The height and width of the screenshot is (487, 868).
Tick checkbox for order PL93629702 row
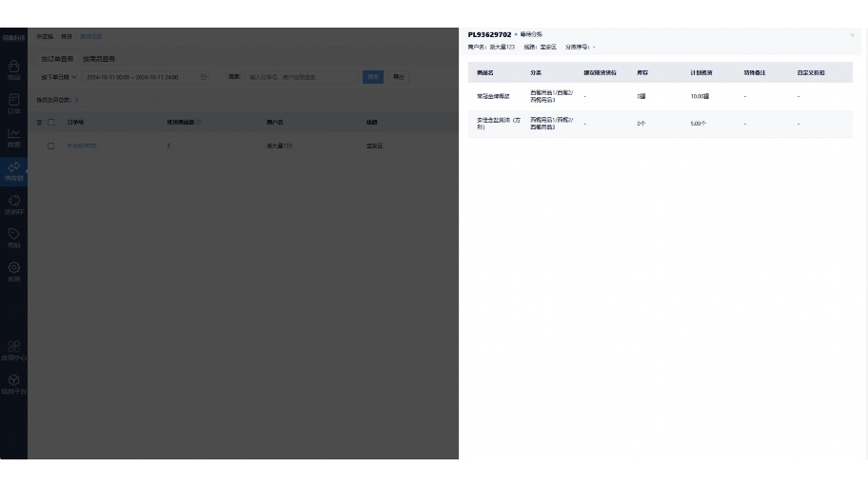(51, 146)
